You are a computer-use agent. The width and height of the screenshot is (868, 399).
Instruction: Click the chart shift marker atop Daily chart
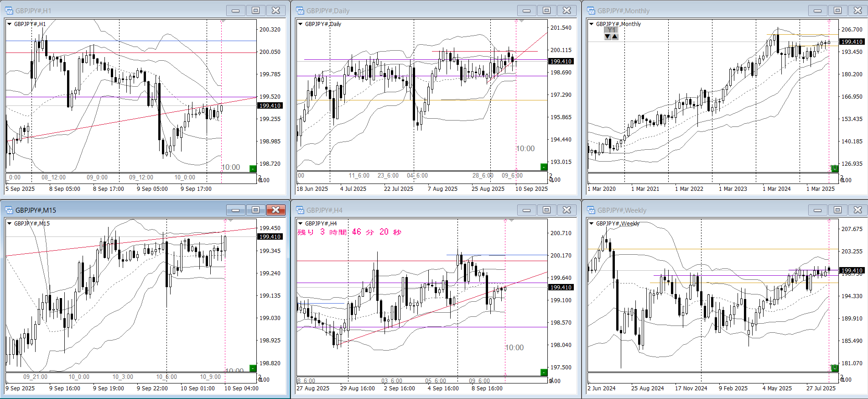(x=522, y=21)
